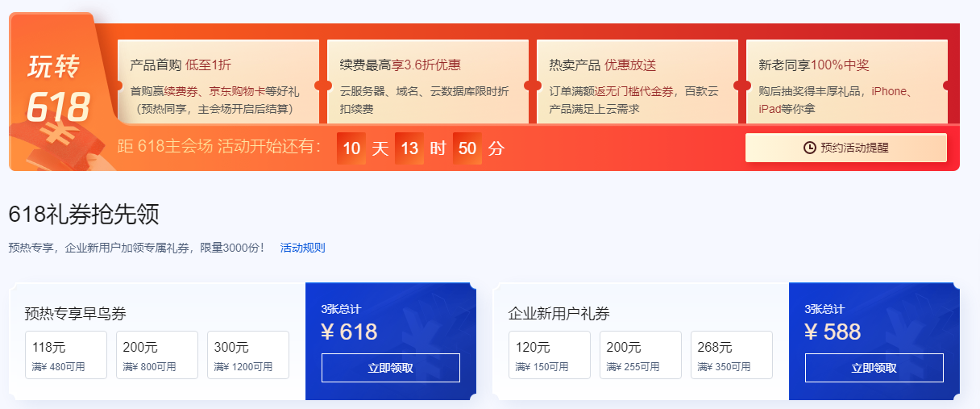The width and height of the screenshot is (980, 409).
Task: Click the countdown minutes box showing 50
Action: click(467, 148)
